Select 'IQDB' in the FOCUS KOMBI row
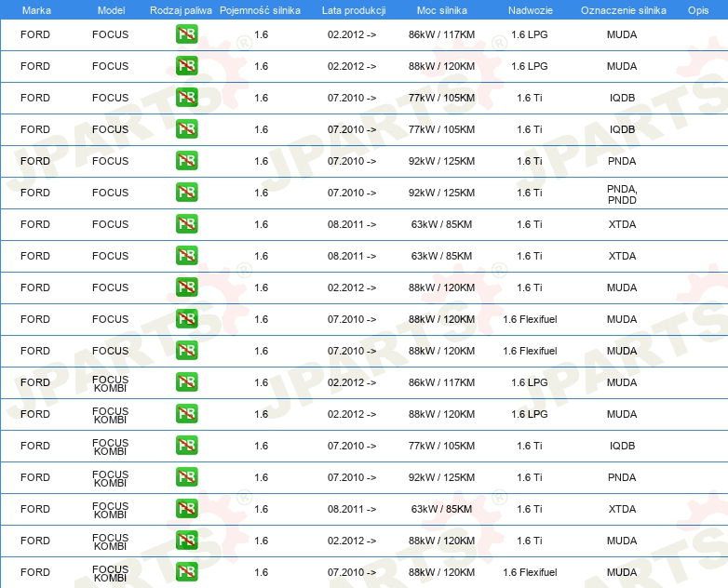Screen dimensions: 728x588 (622, 446)
